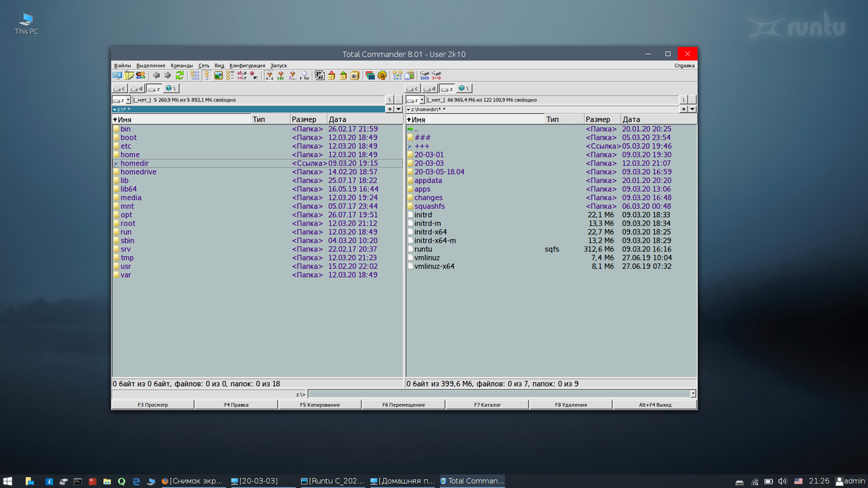
Task: Go to root in left panel (\ button)
Action: tap(390, 100)
